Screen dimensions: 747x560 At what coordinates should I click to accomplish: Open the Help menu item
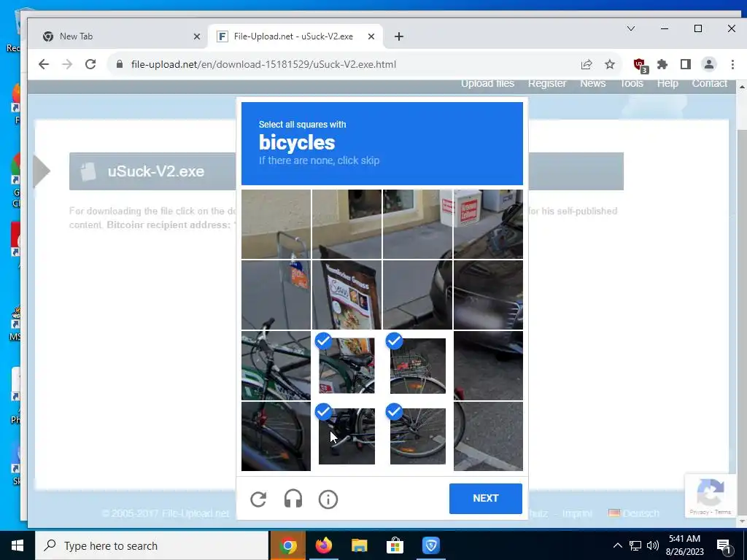tap(667, 83)
